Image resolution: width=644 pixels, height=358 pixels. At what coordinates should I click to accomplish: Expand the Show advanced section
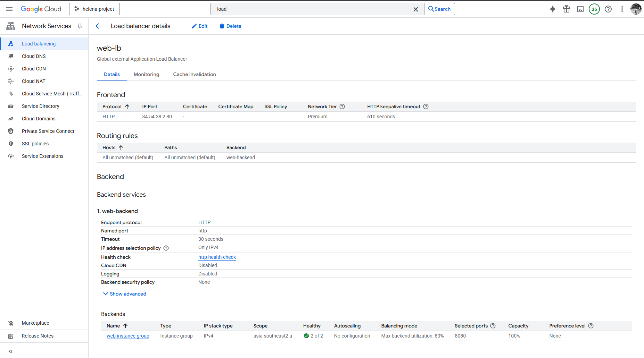125,294
